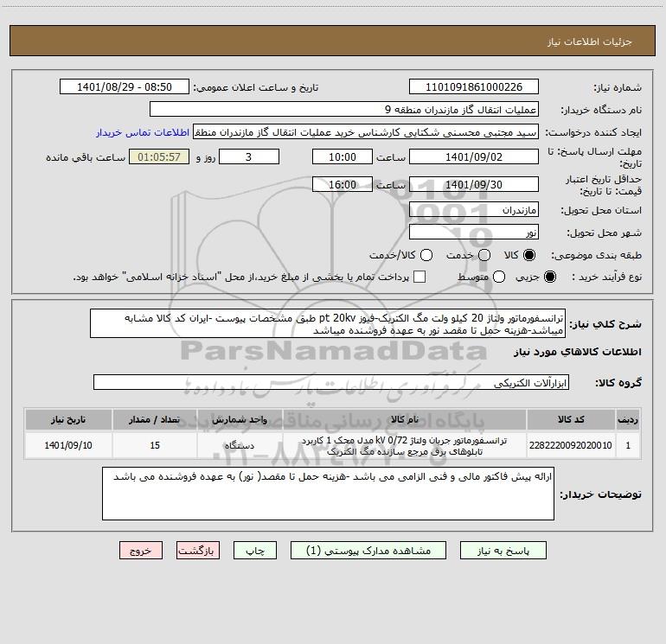Click the خروج exit button
The height and width of the screenshot is (644, 666).
point(141,551)
